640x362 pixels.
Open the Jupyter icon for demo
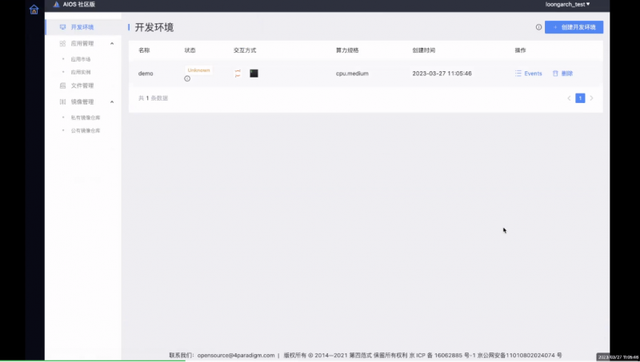[238, 73]
